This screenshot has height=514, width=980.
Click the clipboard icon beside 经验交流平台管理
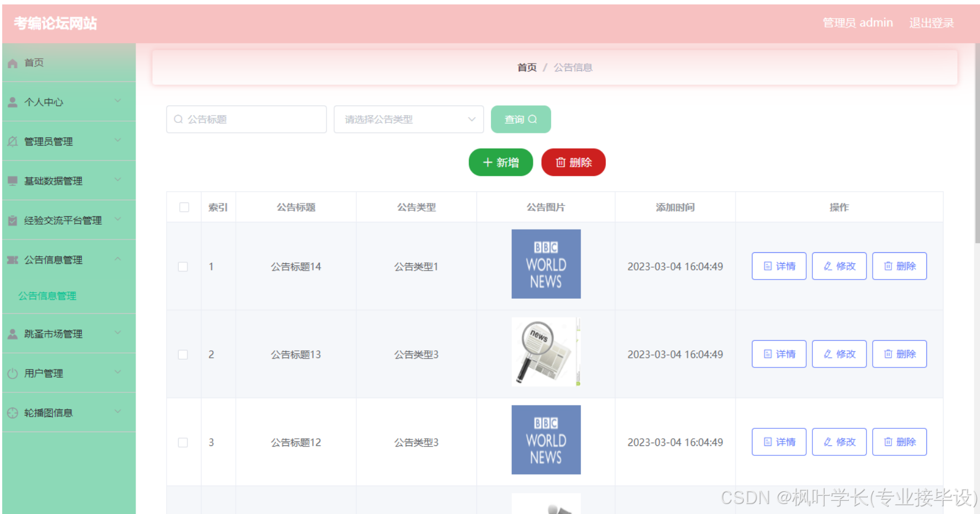(x=13, y=220)
